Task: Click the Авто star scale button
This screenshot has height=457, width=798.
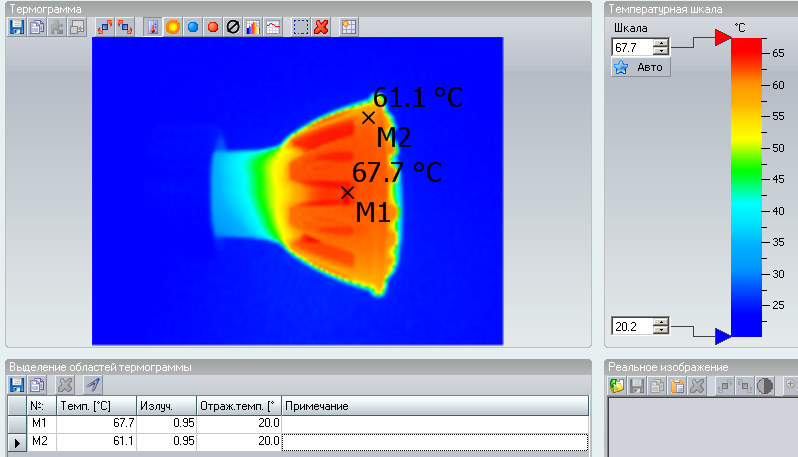Action: (640, 67)
